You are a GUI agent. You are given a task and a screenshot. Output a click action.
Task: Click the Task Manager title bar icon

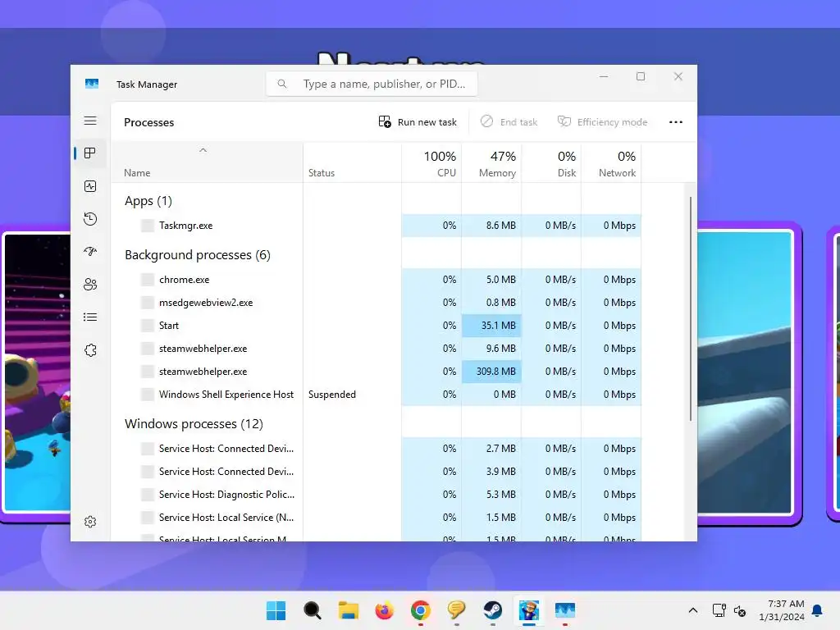point(92,84)
